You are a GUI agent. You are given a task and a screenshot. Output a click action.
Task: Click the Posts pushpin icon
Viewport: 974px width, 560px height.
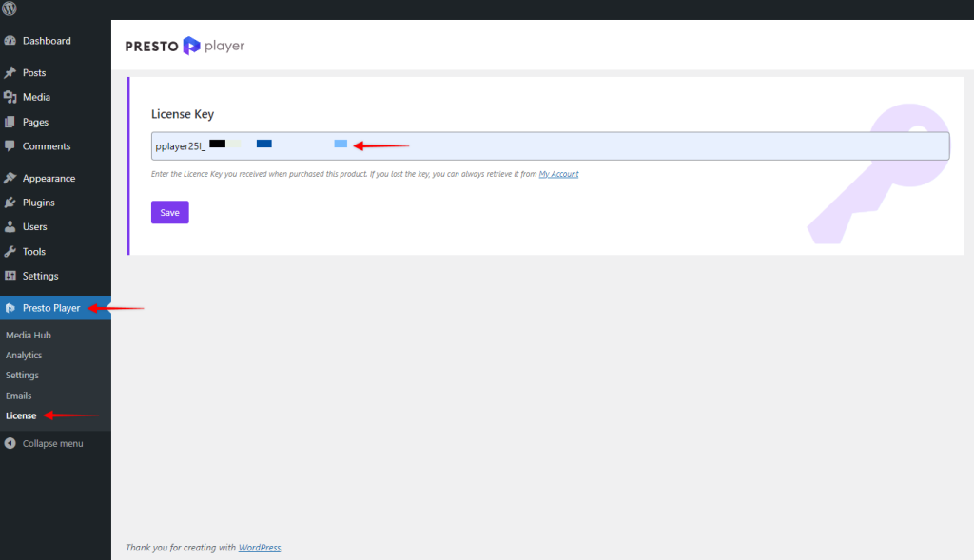click(10, 72)
